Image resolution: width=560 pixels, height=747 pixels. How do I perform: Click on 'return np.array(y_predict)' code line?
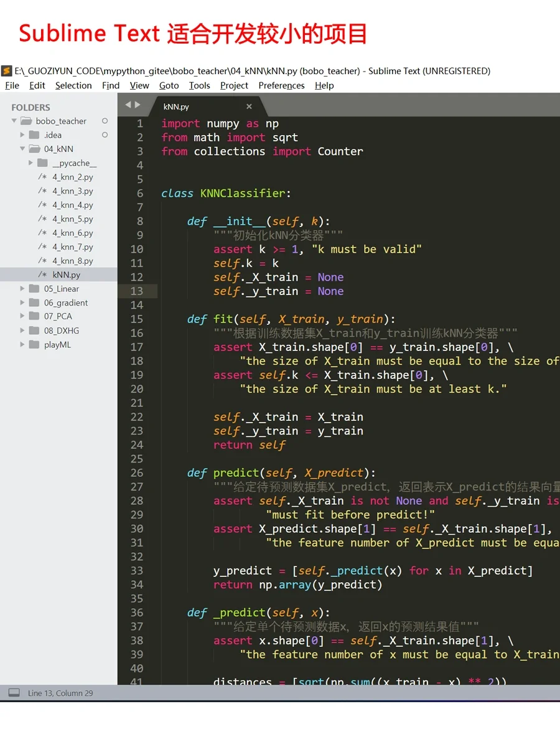click(298, 585)
